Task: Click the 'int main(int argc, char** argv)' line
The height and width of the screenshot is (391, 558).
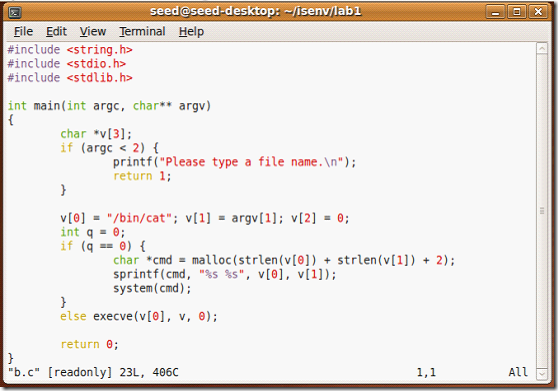Action: 110,106
